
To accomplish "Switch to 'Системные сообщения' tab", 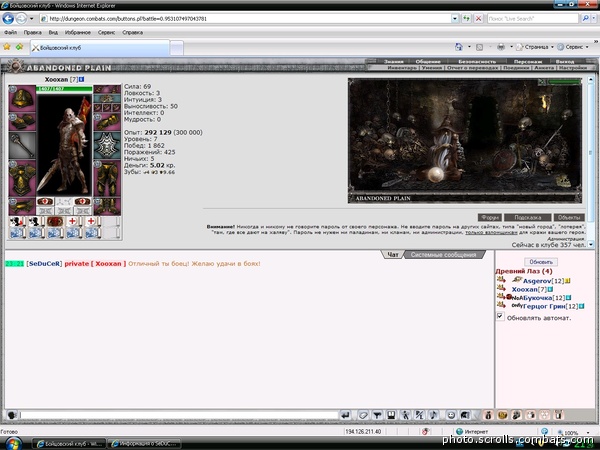I will [x=443, y=254].
